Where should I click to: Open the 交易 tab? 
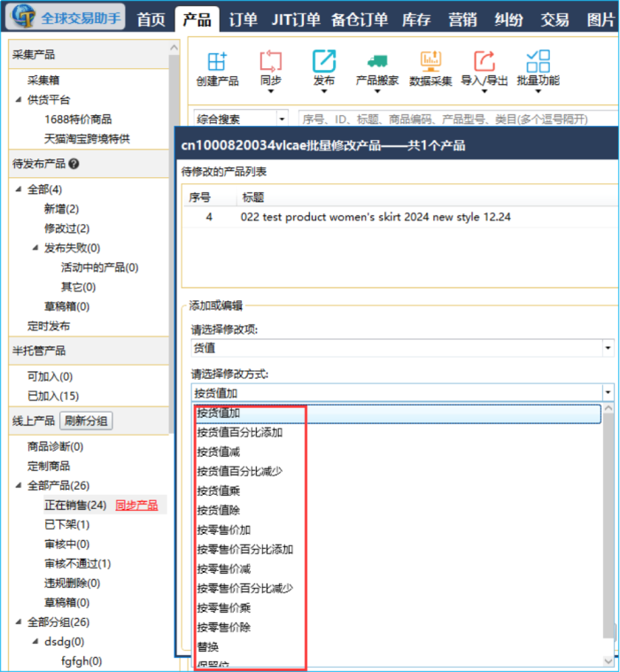pyautogui.click(x=554, y=19)
